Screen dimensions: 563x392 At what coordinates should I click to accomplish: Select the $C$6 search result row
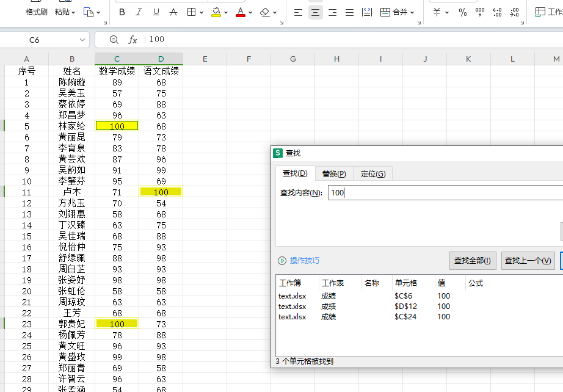(x=420, y=296)
